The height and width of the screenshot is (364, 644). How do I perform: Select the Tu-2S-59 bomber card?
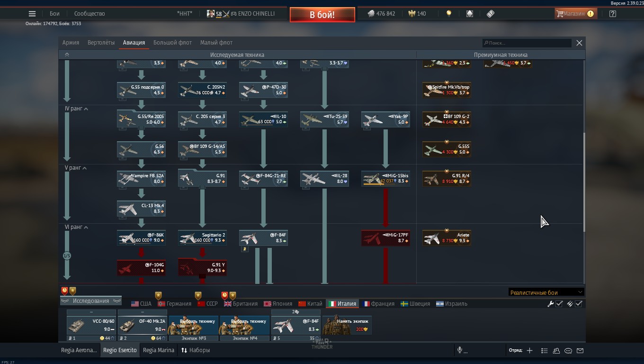click(x=324, y=119)
